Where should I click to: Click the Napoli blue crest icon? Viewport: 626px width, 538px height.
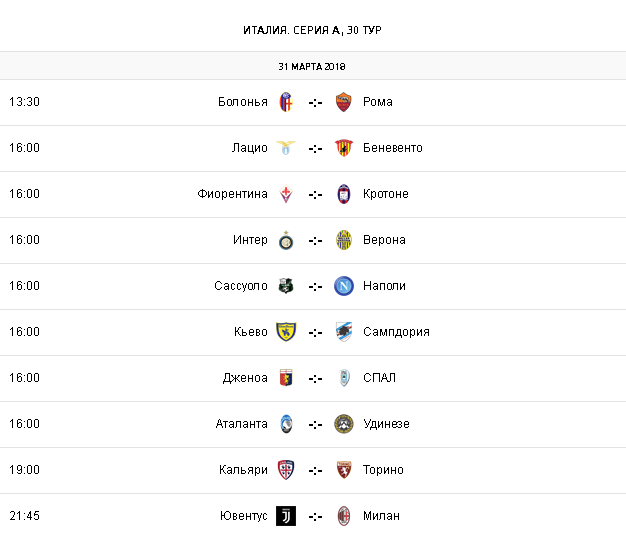tap(344, 286)
